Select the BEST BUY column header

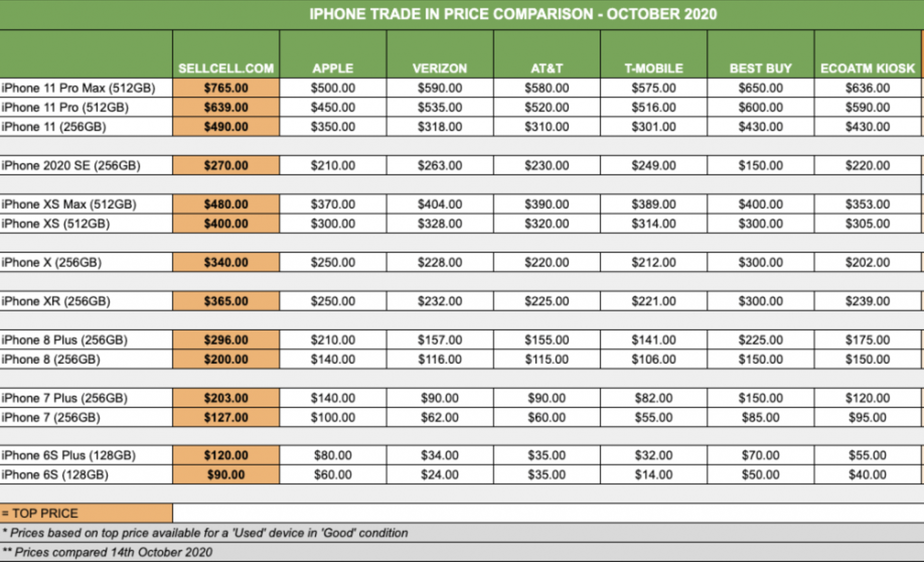coord(760,68)
